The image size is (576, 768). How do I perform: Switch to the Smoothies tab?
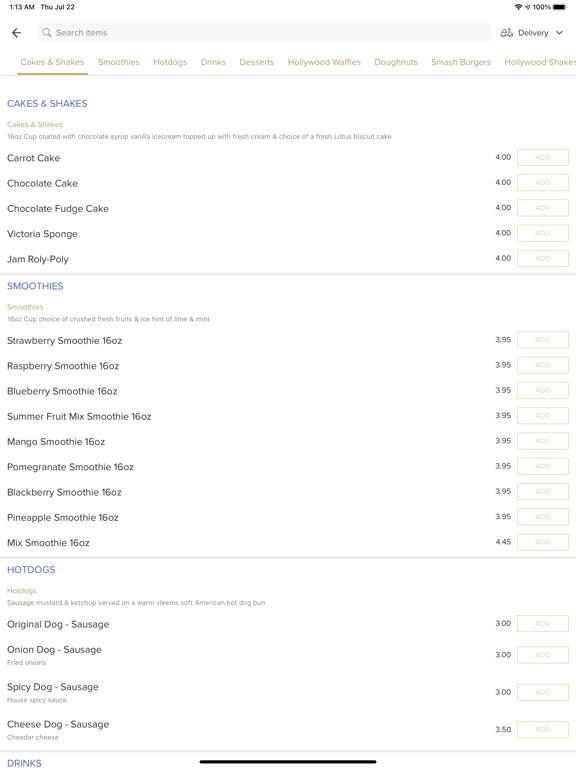click(119, 62)
